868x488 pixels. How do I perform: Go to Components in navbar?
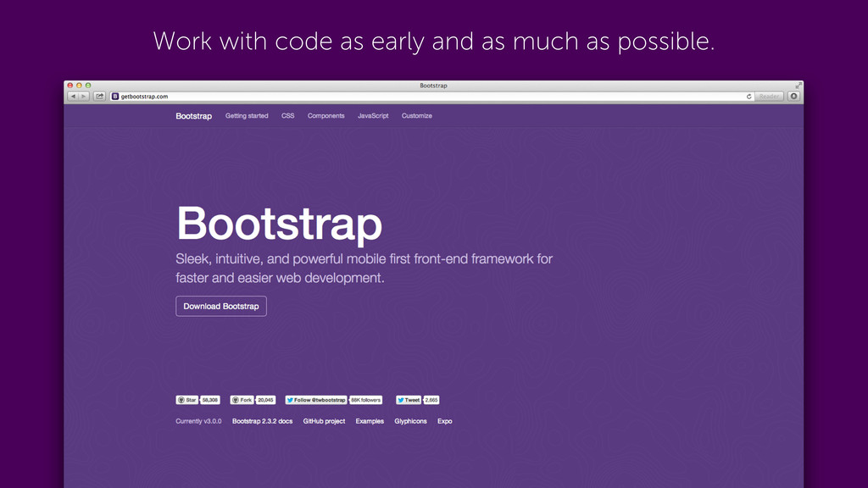[x=325, y=116]
